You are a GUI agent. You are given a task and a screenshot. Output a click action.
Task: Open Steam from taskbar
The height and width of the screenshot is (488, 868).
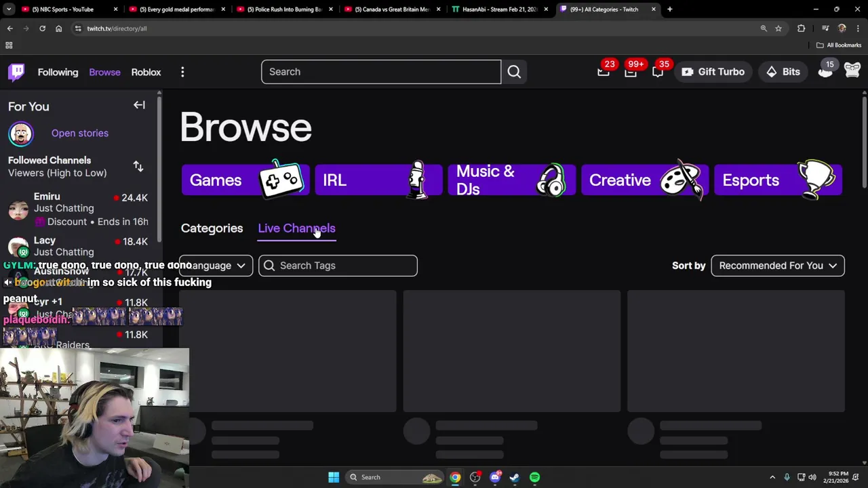pyautogui.click(x=515, y=477)
